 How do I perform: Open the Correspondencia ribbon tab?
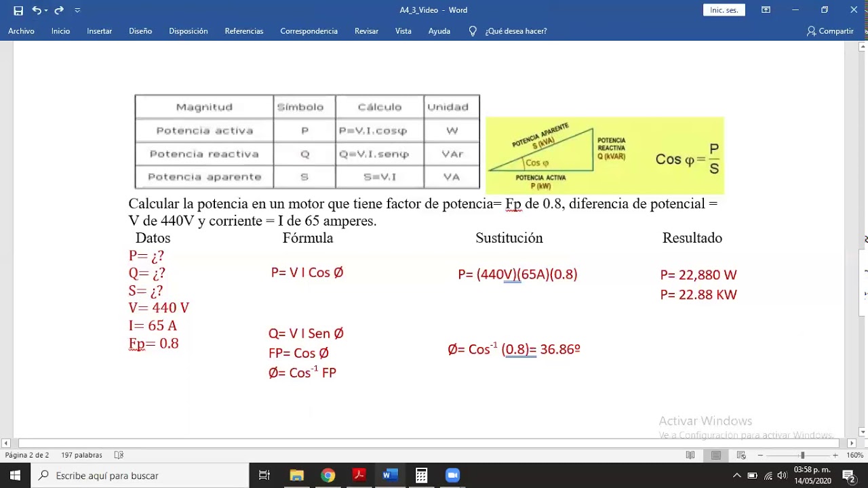(309, 31)
